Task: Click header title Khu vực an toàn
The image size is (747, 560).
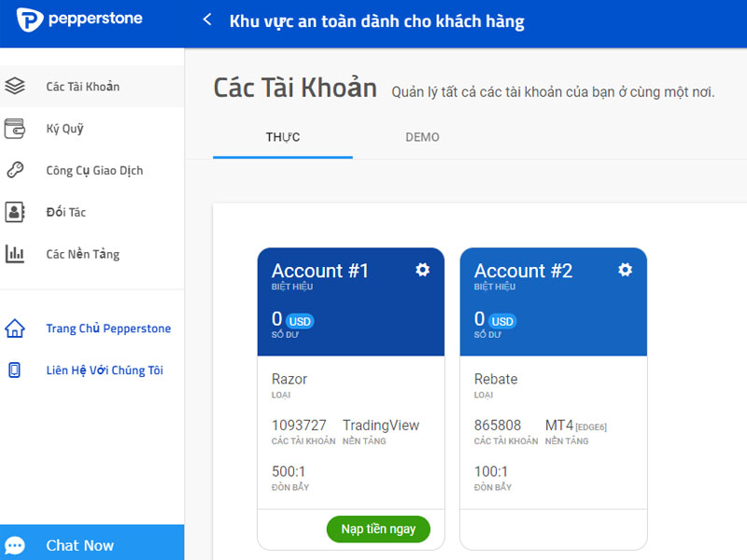Action: pos(377,21)
